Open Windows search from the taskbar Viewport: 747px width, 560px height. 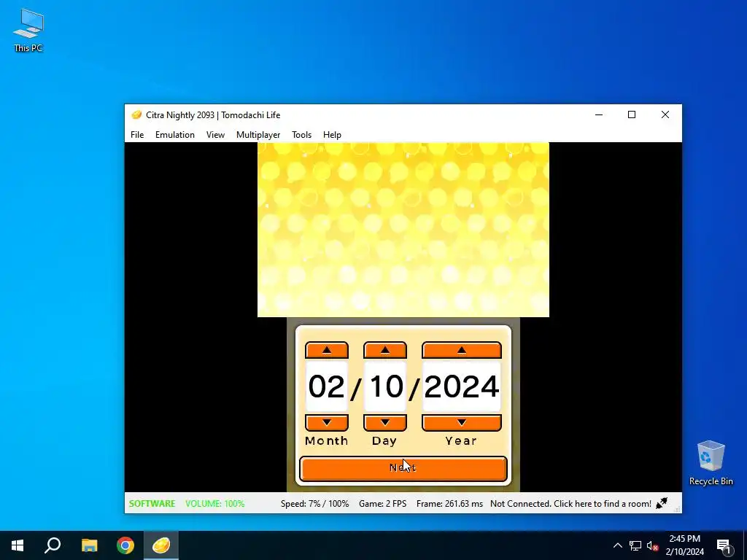53,545
